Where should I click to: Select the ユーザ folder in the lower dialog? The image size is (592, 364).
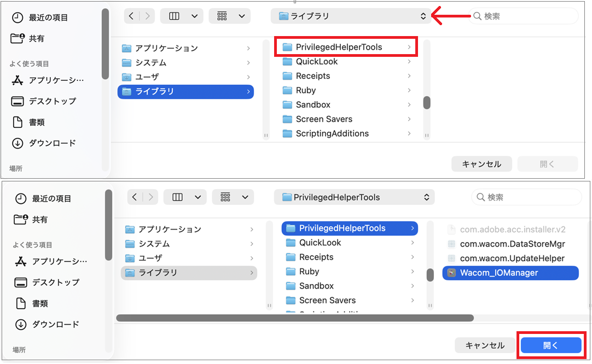tap(189, 258)
